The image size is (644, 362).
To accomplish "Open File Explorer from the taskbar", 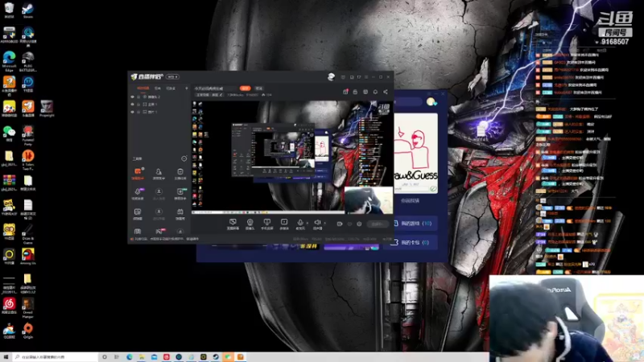I will click(142, 357).
